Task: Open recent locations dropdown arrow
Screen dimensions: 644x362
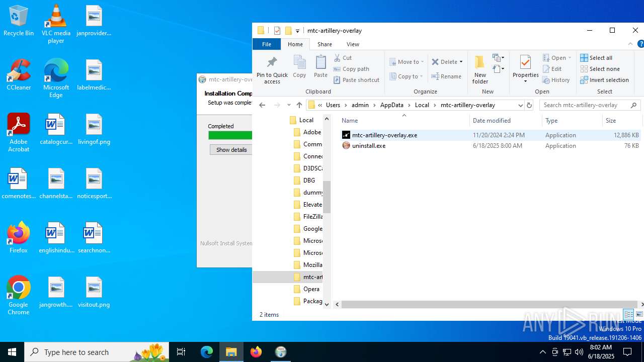Action: (x=289, y=105)
